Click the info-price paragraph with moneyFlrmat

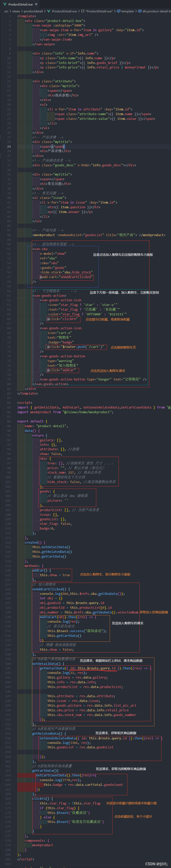click(x=100, y=67)
